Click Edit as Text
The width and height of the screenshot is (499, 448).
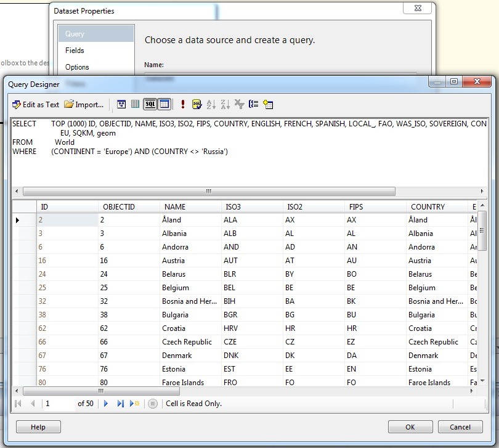pyautogui.click(x=36, y=104)
